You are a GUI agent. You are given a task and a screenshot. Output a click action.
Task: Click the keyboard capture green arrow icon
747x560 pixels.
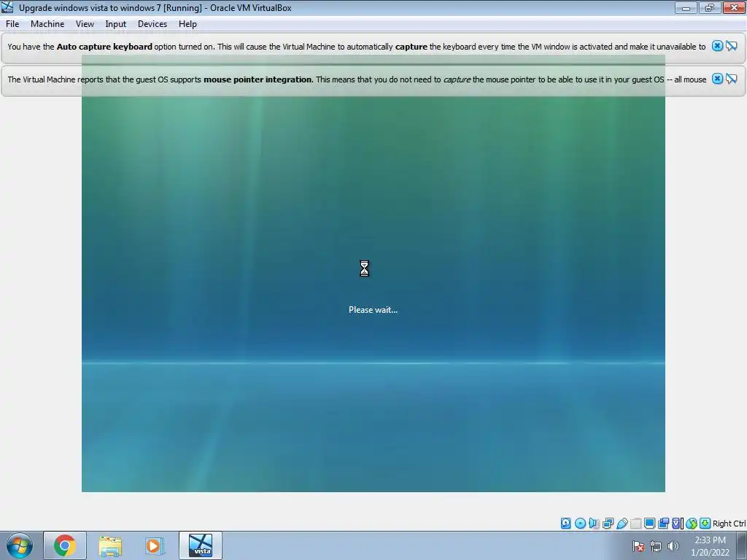tap(705, 524)
